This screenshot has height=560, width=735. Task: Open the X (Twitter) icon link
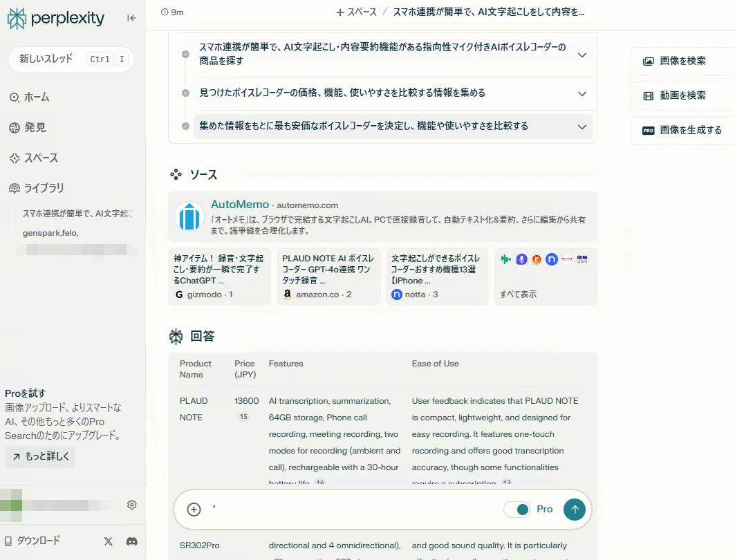coord(109,541)
